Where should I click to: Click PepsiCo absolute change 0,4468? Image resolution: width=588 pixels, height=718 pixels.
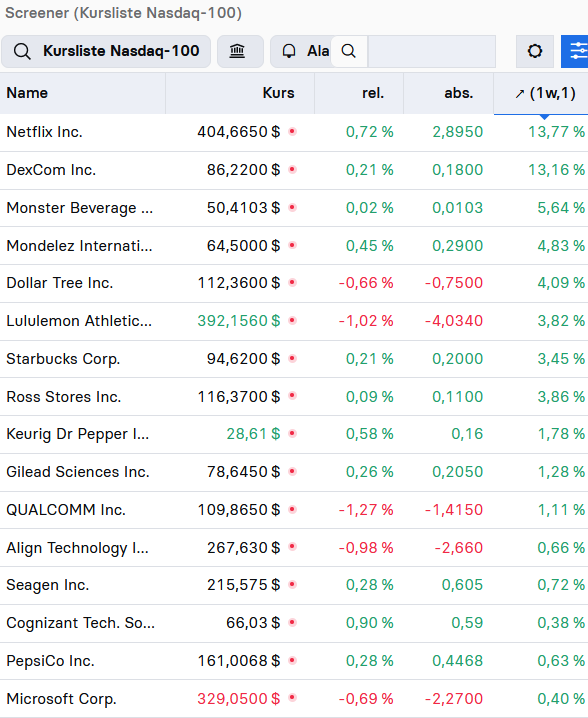point(457,660)
